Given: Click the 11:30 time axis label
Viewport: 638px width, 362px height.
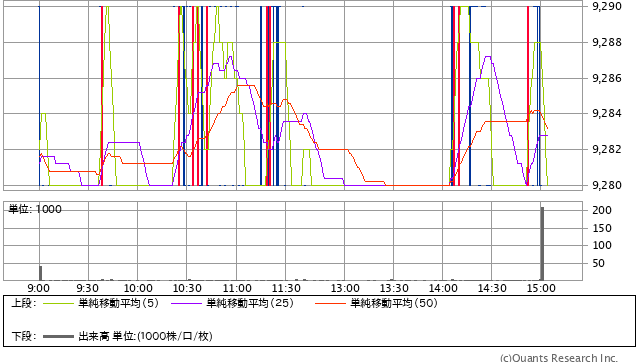Looking at the screenshot, I should [x=286, y=288].
